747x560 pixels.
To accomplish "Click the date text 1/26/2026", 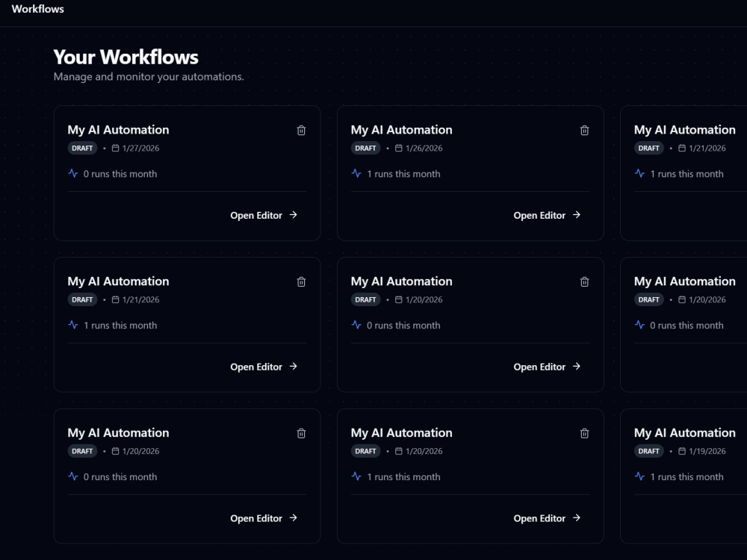I will [424, 148].
